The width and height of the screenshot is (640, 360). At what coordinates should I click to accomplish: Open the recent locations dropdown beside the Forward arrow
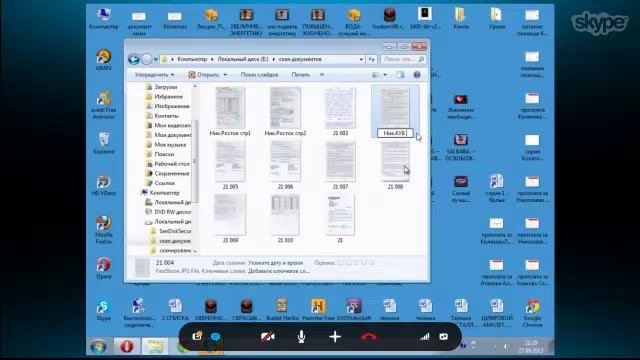pos(156,60)
